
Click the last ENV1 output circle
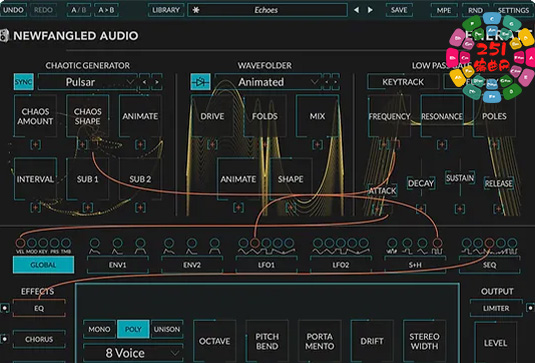(x=140, y=243)
